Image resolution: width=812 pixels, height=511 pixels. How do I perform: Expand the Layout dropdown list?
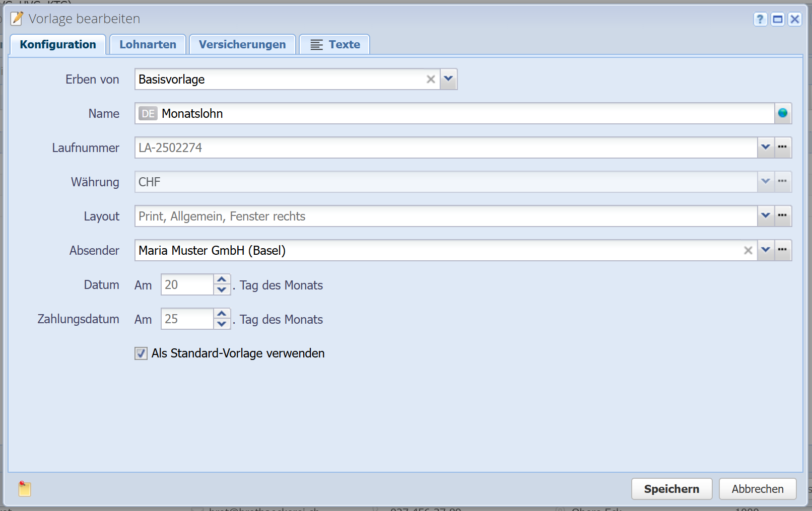click(x=766, y=216)
